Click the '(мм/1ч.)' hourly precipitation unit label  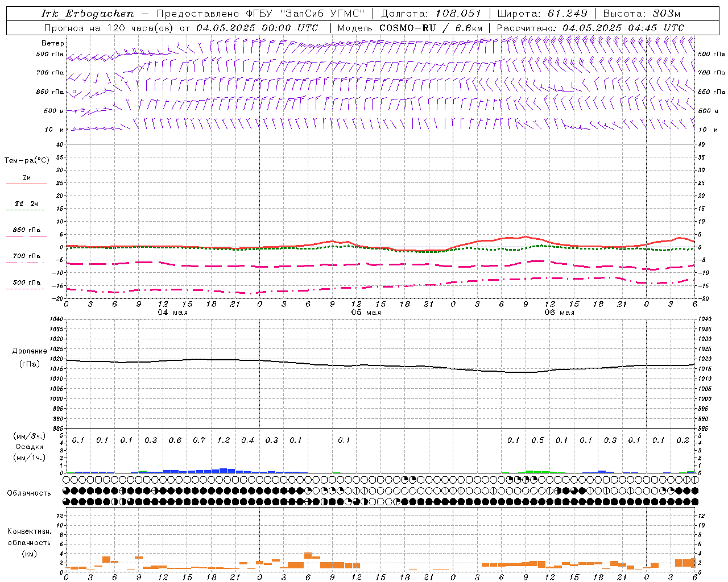pos(30,458)
